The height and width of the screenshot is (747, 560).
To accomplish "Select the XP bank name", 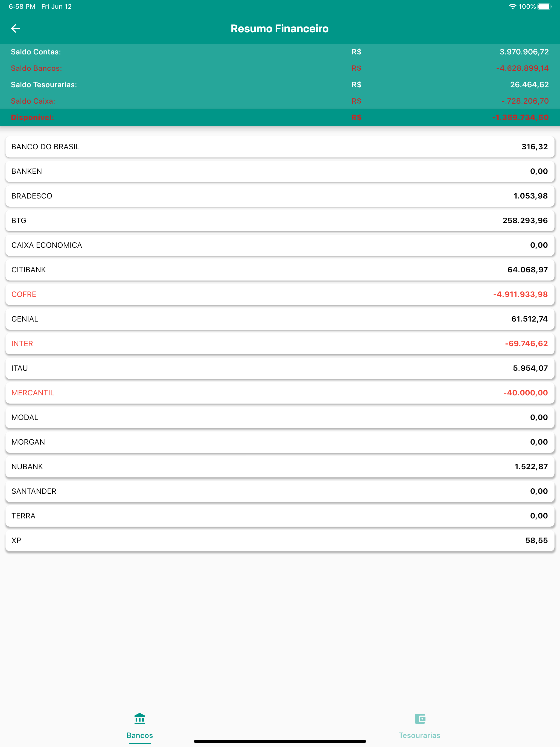I will click(16, 540).
